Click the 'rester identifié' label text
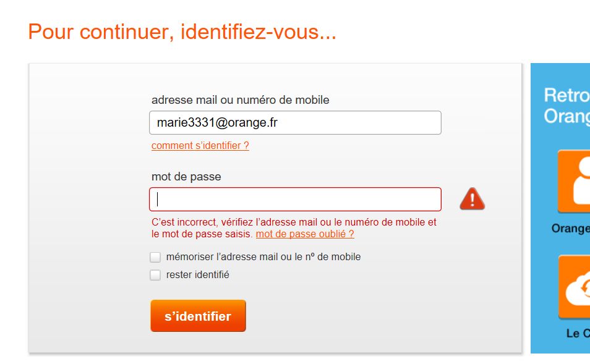 pos(198,275)
